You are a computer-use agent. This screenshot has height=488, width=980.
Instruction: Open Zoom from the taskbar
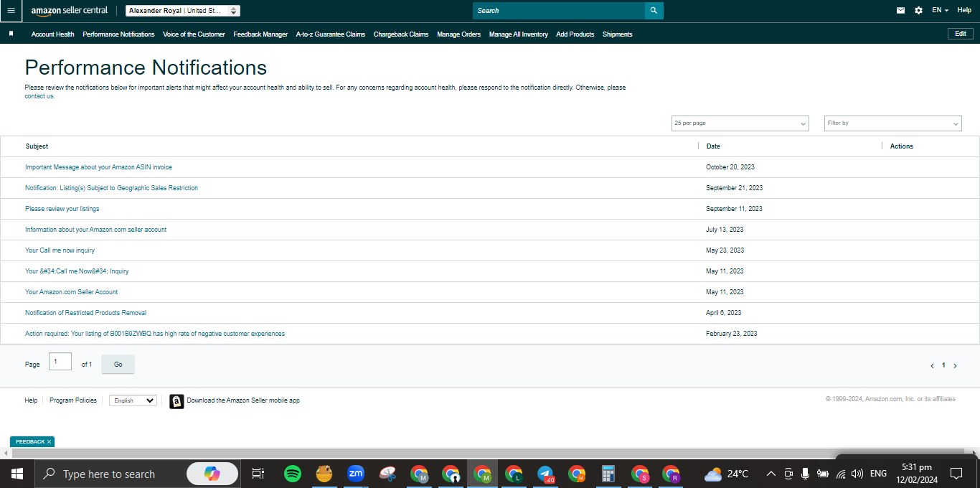pos(355,474)
